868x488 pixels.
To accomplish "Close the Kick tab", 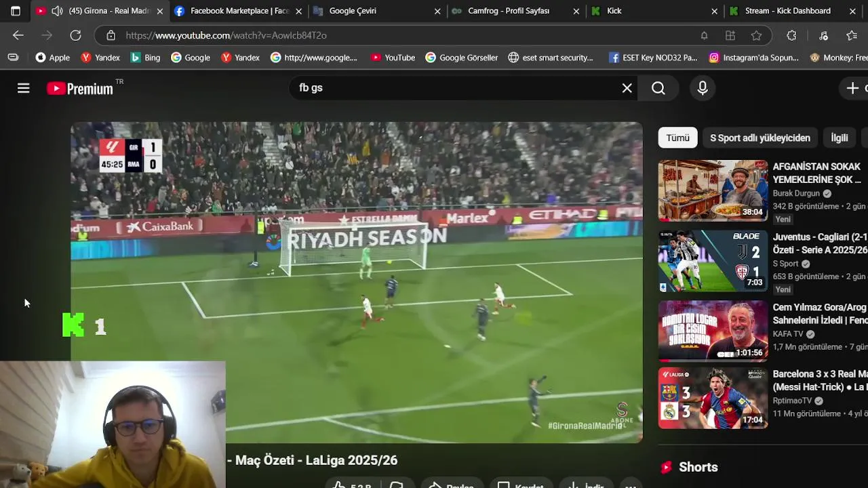I will click(x=714, y=11).
